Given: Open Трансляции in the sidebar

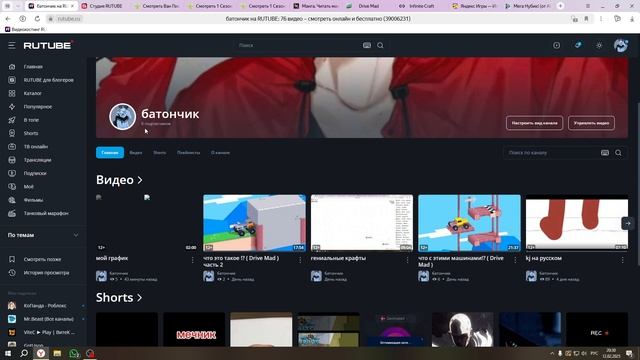Looking at the screenshot, I should pyautogui.click(x=37, y=160).
